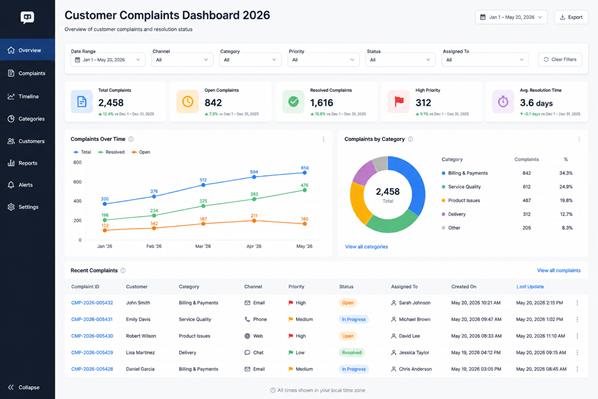The image size is (598, 399).
Task: Click the Settings gear icon
Action: [11, 207]
